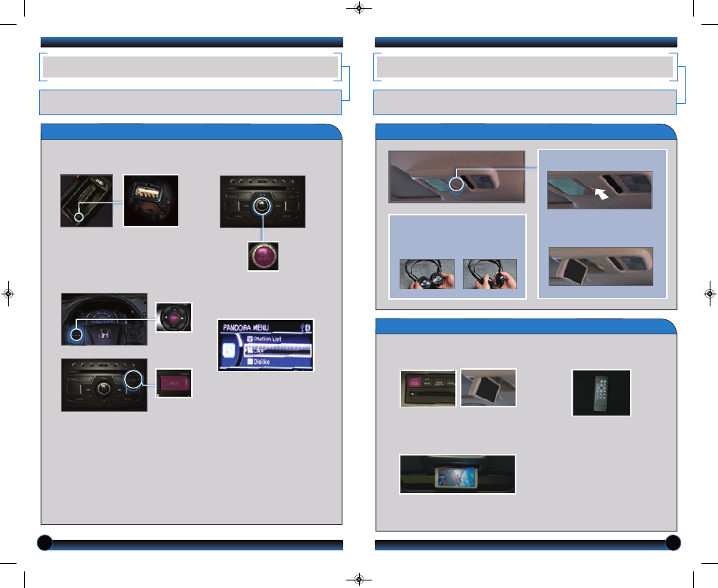Click the purple SELECT knob close-up
Viewport: 718px width, 588px height.
[x=263, y=257]
